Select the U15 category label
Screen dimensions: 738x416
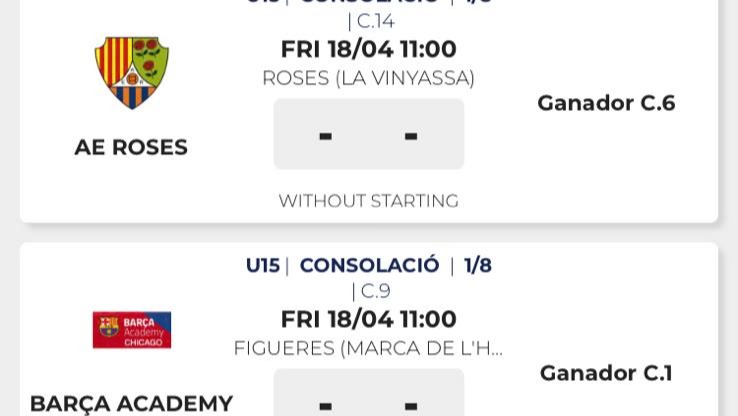[x=263, y=265]
